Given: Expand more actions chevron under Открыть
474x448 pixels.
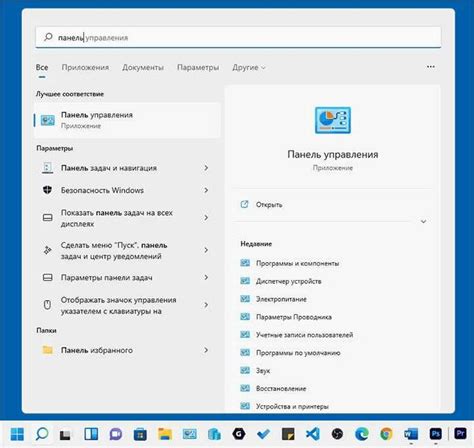Looking at the screenshot, I should 423,221.
